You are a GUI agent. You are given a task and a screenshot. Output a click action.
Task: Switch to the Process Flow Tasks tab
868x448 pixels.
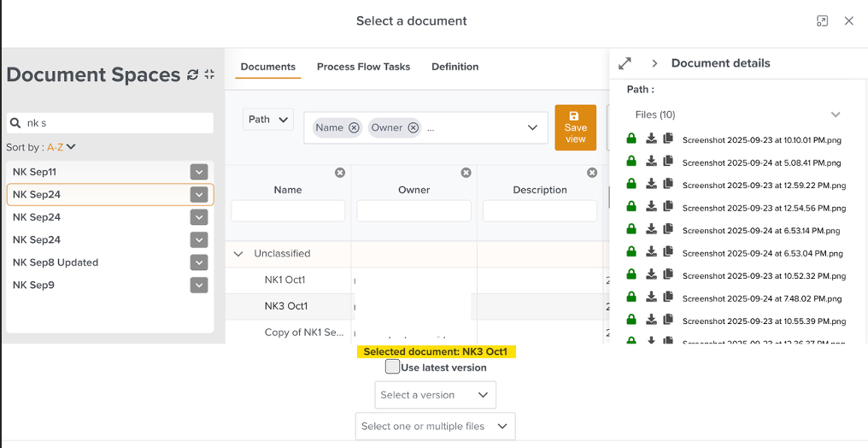click(363, 67)
